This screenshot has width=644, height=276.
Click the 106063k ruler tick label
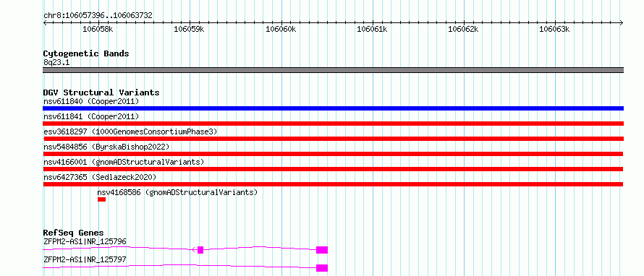[554, 29]
